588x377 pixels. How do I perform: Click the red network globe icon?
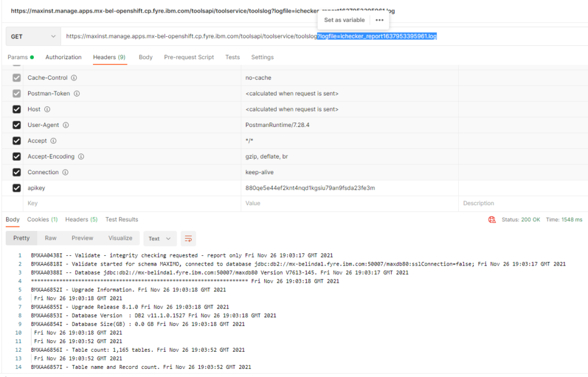click(x=492, y=220)
